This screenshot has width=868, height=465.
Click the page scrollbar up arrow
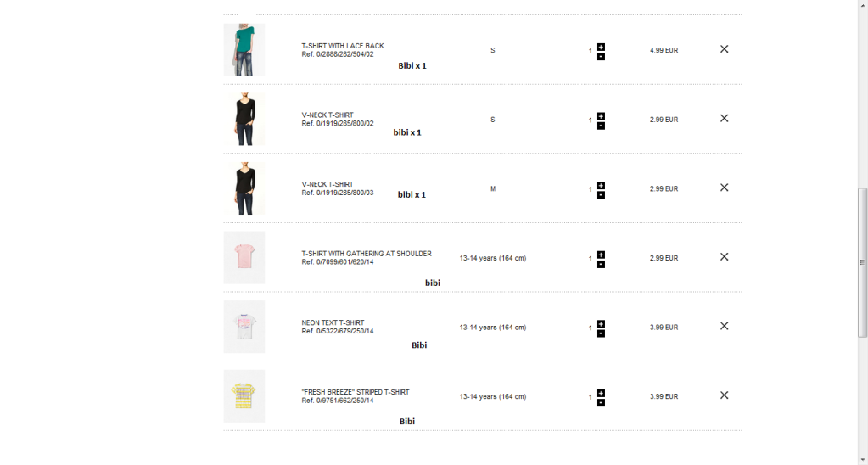(862, 5)
